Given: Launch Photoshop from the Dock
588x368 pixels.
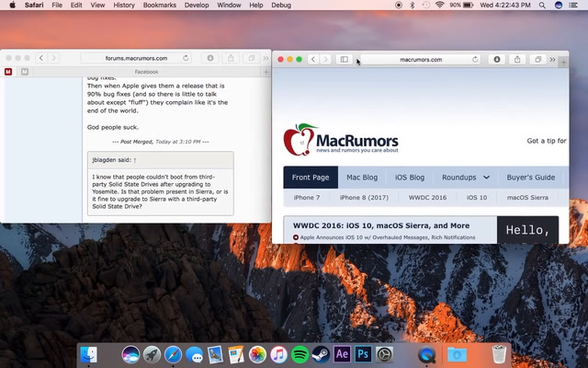Looking at the screenshot, I should 363,354.
